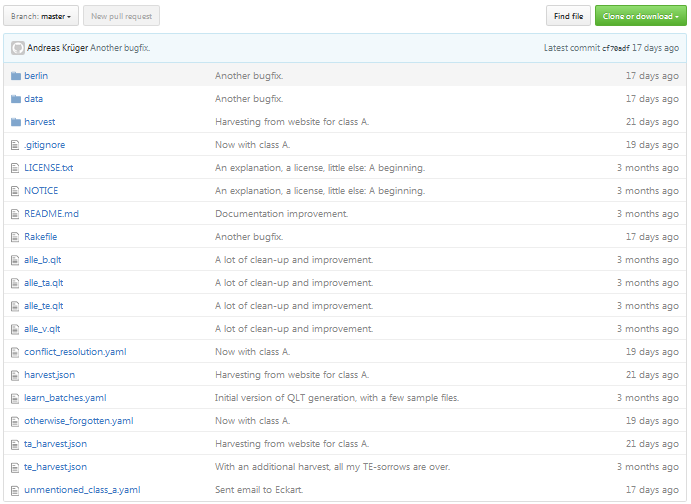Image resolution: width=691 pixels, height=504 pixels.
Task: Open the ta_harvest.json file
Action: click(x=56, y=444)
